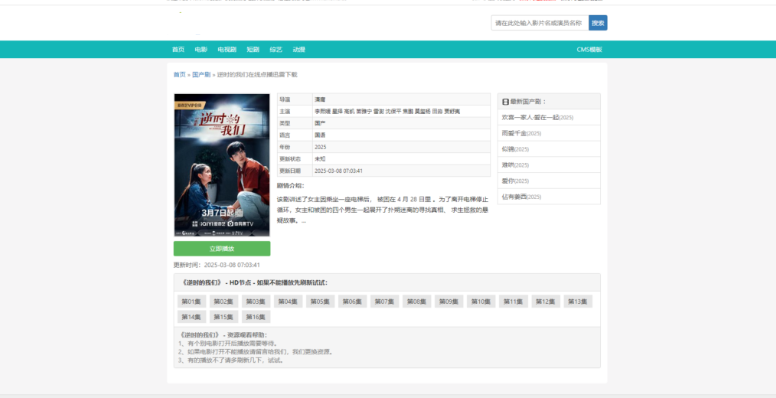The width and height of the screenshot is (776, 398).
Task: Play episode 第05集
Action: click(x=320, y=301)
